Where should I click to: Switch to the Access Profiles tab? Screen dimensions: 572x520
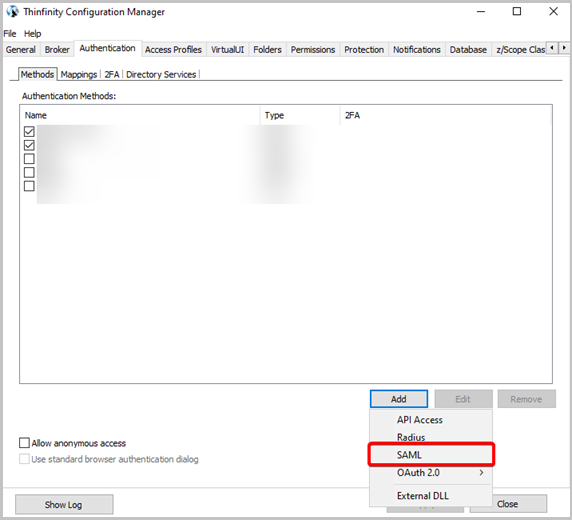click(173, 50)
